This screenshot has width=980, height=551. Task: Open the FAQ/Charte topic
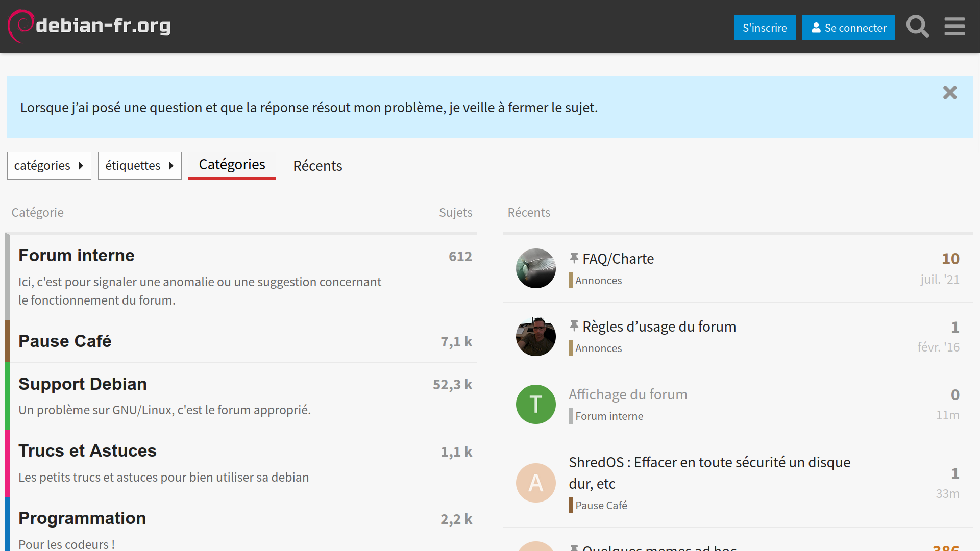pos(618,259)
